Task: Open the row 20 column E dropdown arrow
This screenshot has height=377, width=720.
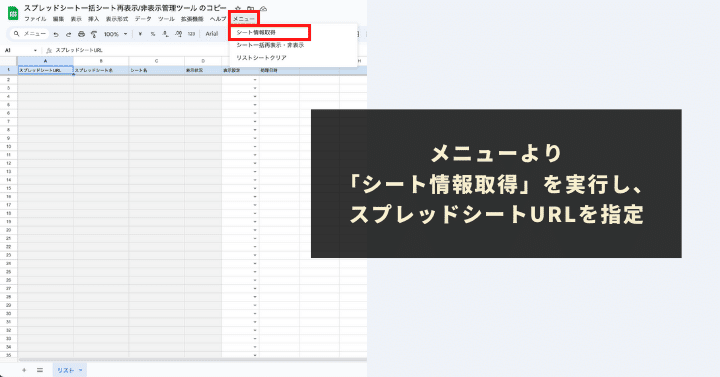Action: coord(255,230)
